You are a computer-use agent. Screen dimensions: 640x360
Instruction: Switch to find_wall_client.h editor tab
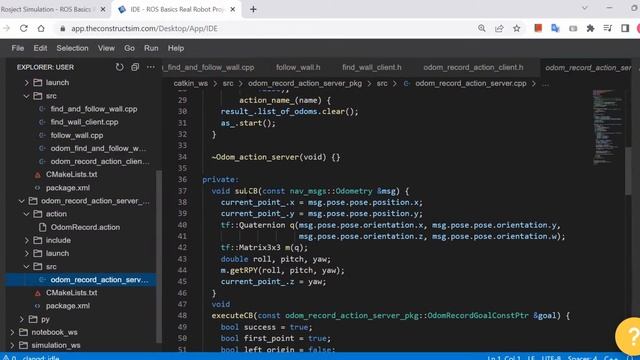tap(372, 67)
